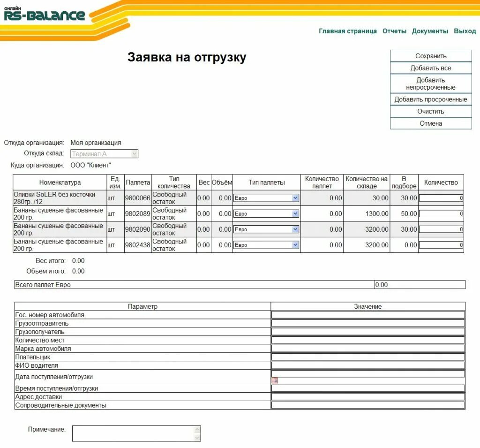The height and width of the screenshot is (448, 480).
Task: Click the Гос. номер автомобиля value field
Action: pos(368,315)
